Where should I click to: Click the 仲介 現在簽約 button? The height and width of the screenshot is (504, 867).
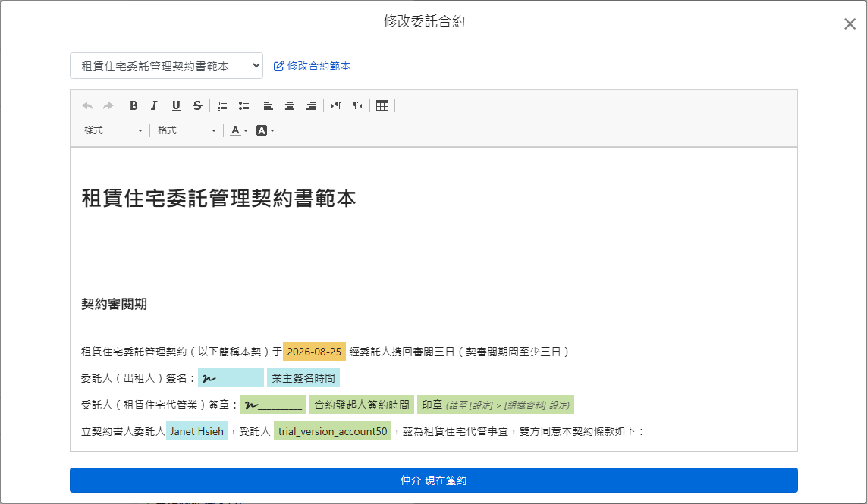click(434, 481)
